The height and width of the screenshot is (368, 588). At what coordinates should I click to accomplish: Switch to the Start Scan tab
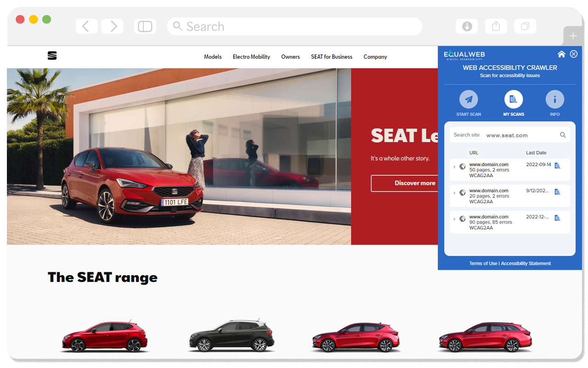point(469,103)
